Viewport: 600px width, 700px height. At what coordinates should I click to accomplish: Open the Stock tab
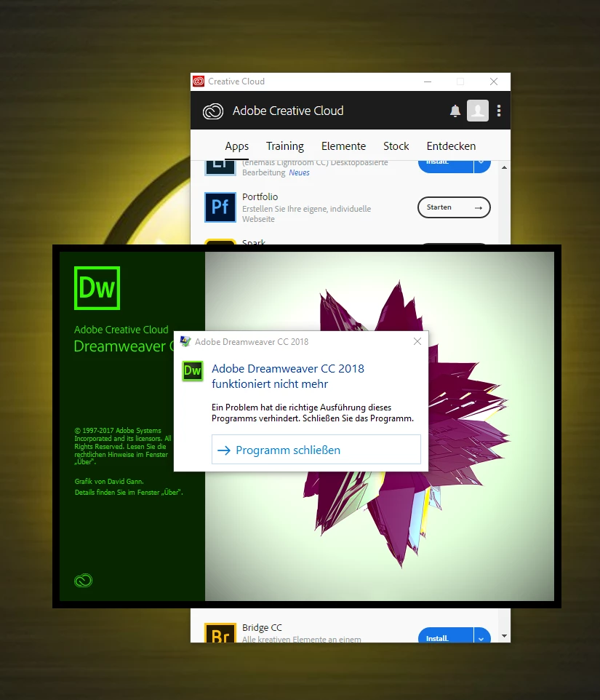[x=396, y=146]
